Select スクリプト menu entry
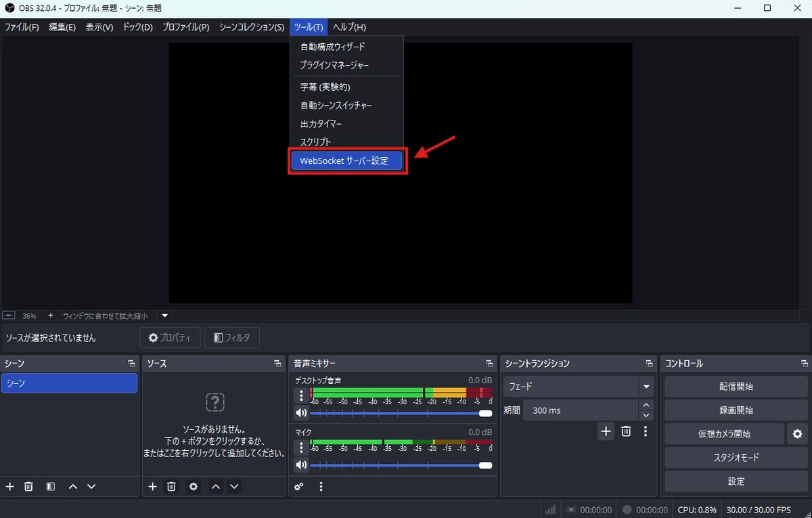Viewport: 812px width, 518px height. tap(346, 142)
